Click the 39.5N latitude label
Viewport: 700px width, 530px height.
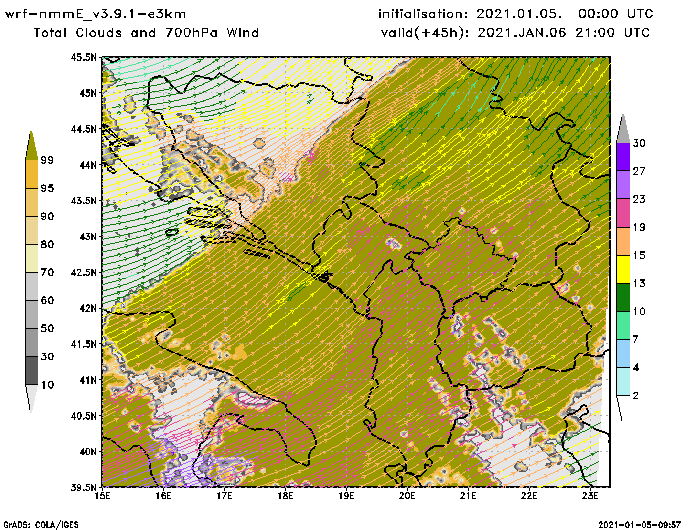(83, 487)
